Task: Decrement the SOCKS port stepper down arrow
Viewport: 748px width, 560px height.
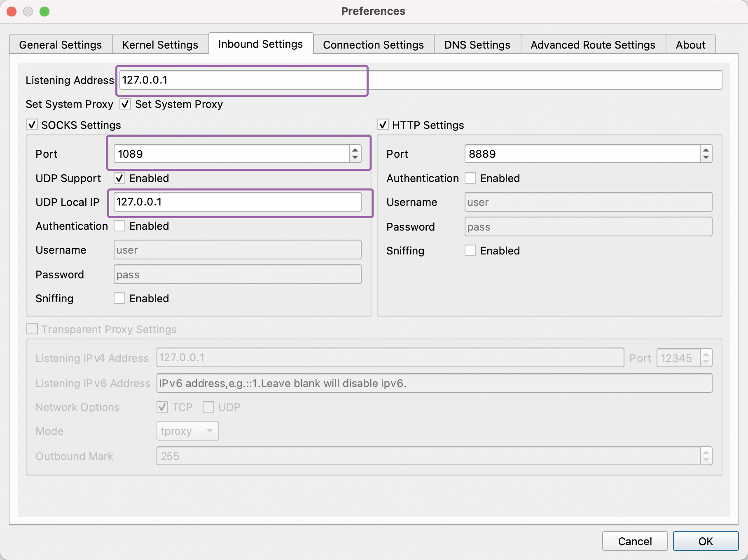Action: 355,158
